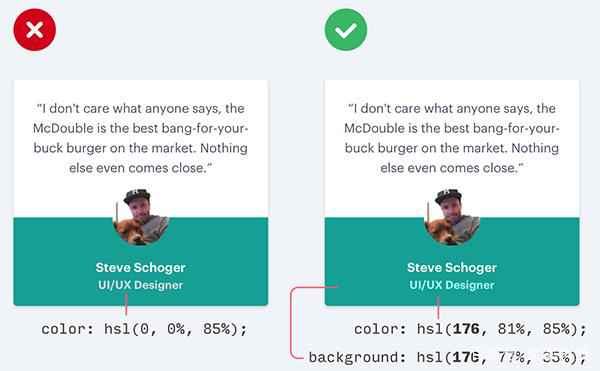Click the word McDouble in the left quote

pyautogui.click(x=63, y=129)
